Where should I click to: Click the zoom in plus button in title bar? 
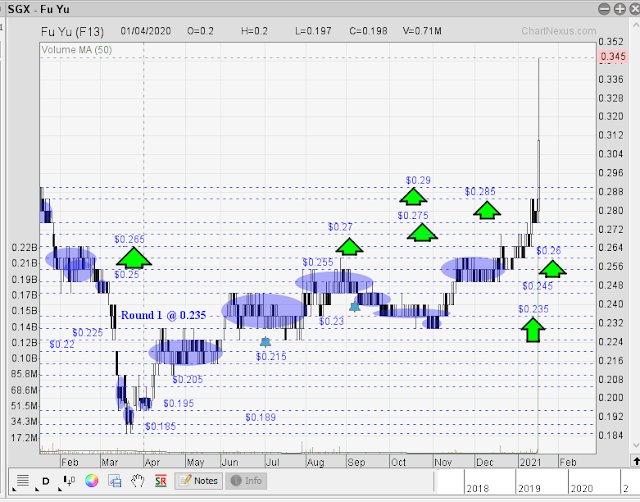[620, 9]
